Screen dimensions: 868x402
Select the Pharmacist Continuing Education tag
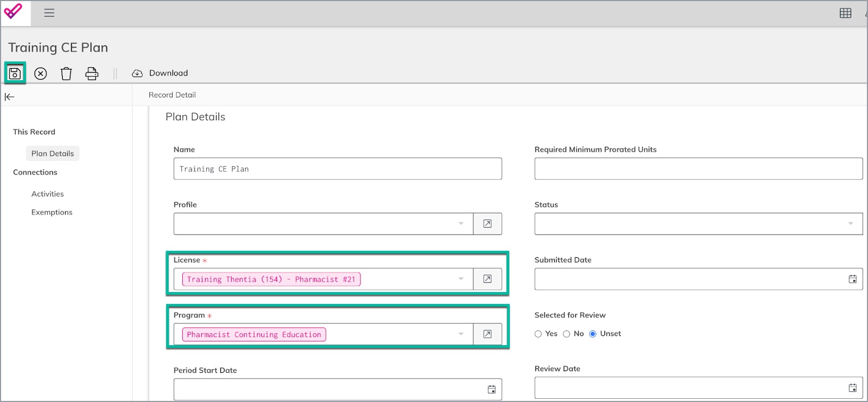(254, 335)
